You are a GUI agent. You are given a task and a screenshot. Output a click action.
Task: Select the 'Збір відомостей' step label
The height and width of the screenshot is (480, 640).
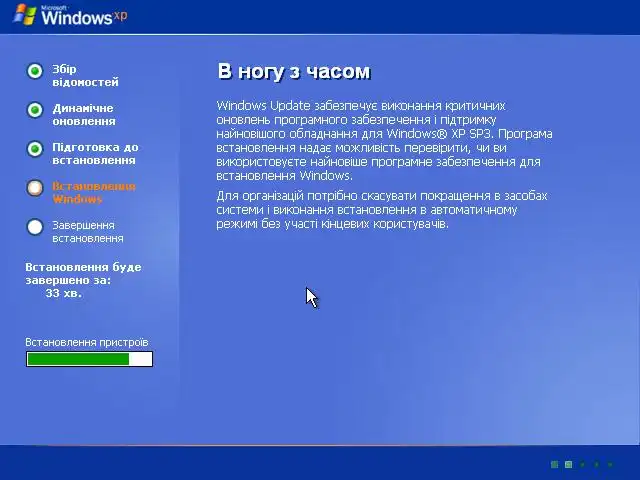point(85,76)
